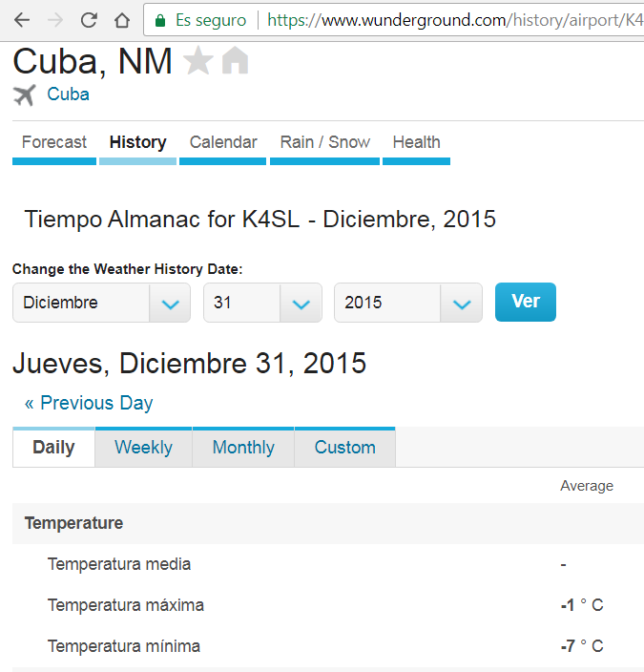
Task: Open the month dropdown showing Diciembre
Action: point(101,303)
